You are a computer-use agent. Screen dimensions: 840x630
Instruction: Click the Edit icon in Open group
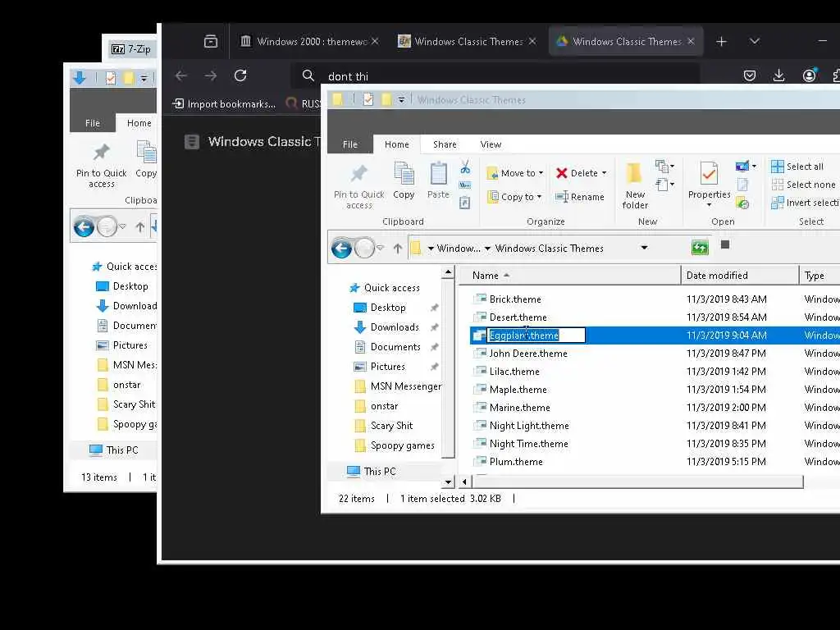coord(742,185)
